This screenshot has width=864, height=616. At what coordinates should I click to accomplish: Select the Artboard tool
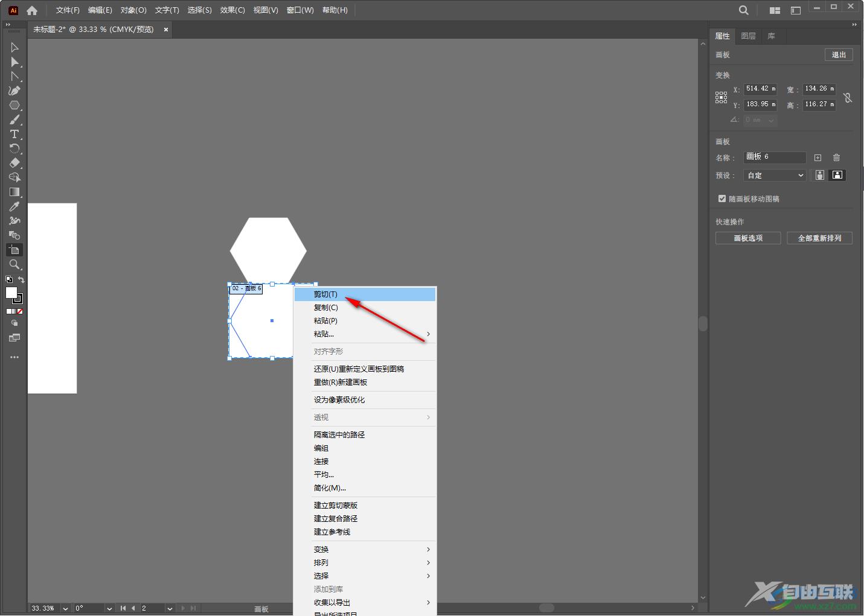(14, 250)
